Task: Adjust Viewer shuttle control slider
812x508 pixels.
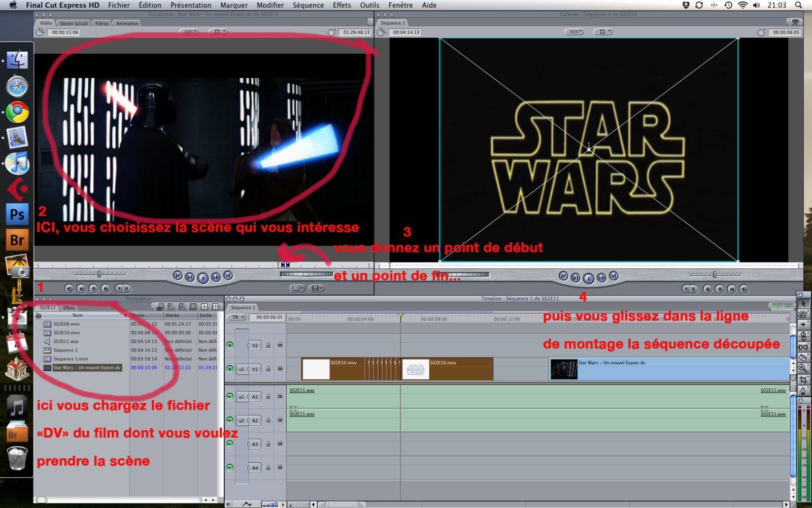Action: click(x=99, y=274)
